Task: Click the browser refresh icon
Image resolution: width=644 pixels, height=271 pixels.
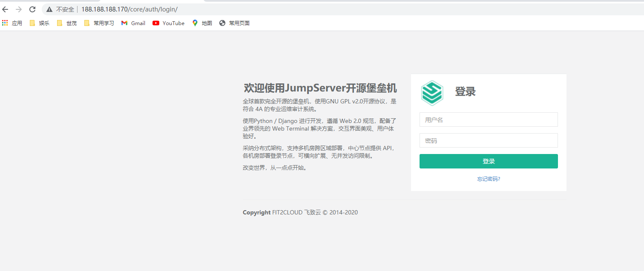Action: 32,9
